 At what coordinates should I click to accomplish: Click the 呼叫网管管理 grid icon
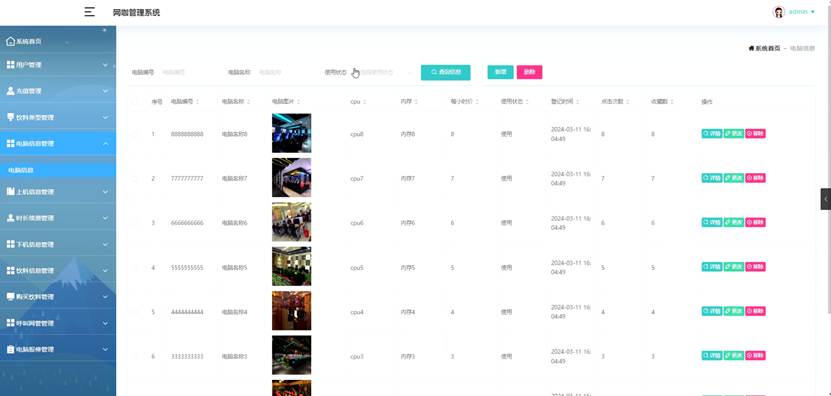point(10,323)
